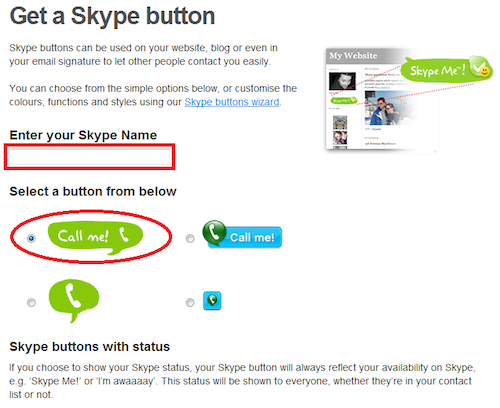Screen dimensions: 500x408
Task: Select radio for blue Call me! button
Action: 190,238
